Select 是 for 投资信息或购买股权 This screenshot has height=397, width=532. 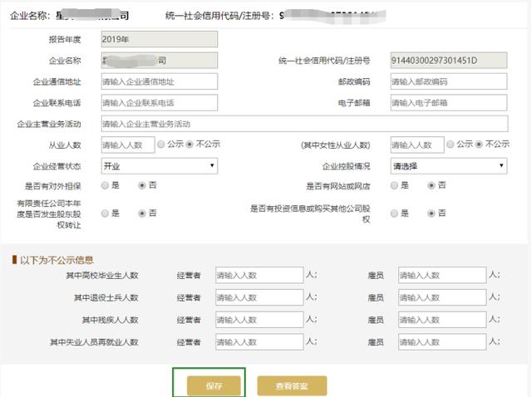click(x=394, y=213)
